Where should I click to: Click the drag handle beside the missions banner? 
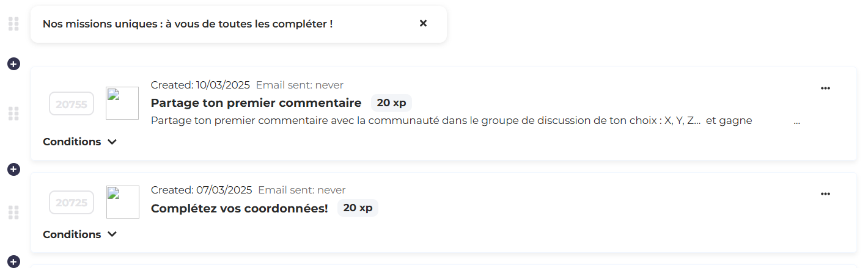(13, 24)
